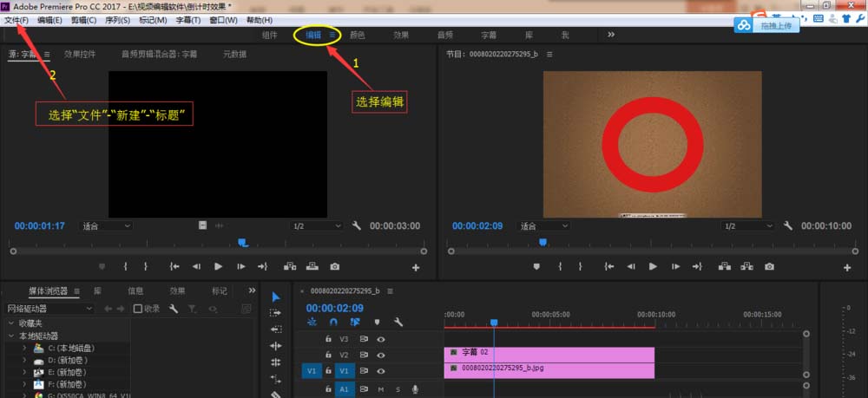Open Program monitor settings wrench
This screenshot has height=398, width=868.
(788, 225)
